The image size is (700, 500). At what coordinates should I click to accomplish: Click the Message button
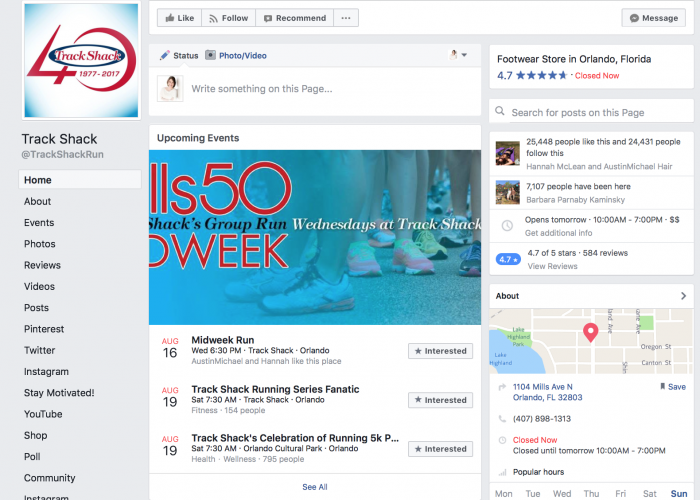click(654, 18)
